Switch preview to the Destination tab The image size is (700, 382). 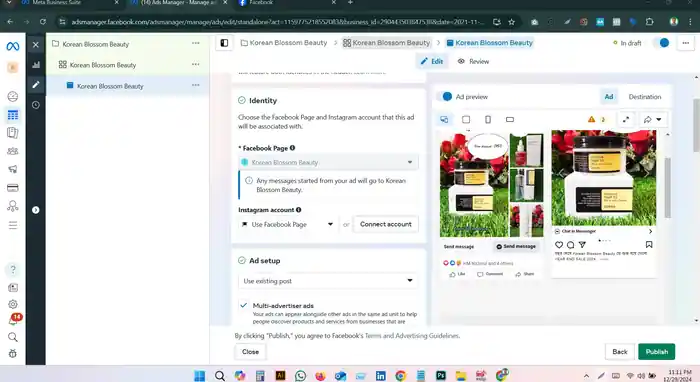point(645,97)
